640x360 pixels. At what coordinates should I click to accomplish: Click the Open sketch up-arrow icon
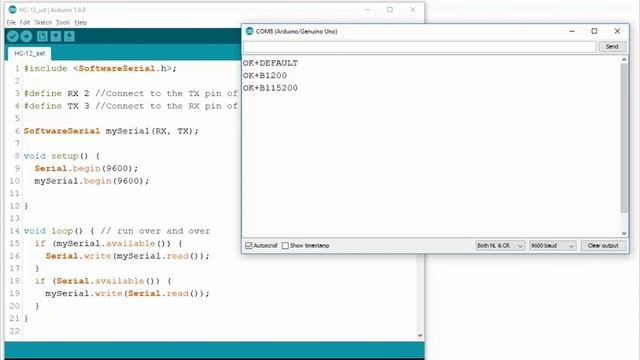[56, 36]
